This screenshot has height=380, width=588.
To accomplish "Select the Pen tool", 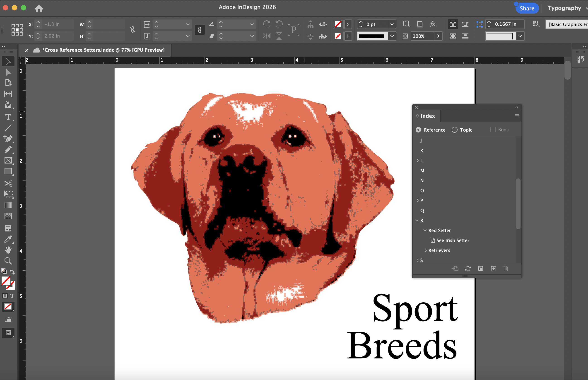I will tap(8, 139).
